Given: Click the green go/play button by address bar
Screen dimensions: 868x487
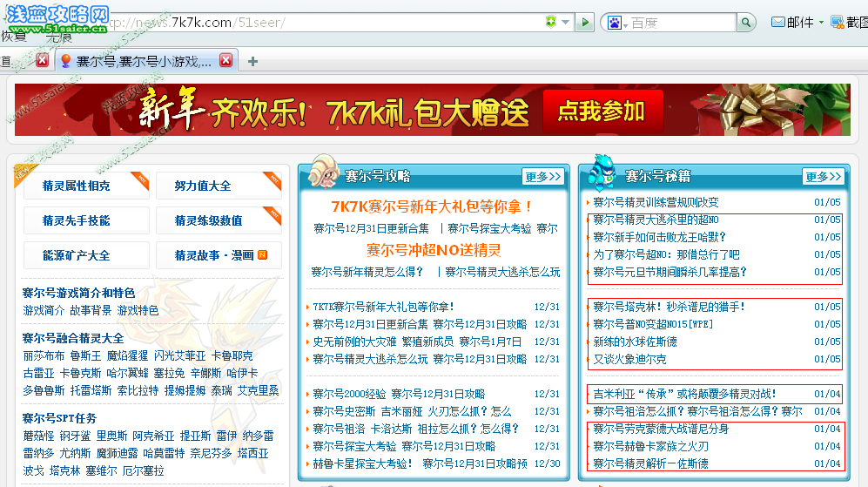Looking at the screenshot, I should pos(584,23).
